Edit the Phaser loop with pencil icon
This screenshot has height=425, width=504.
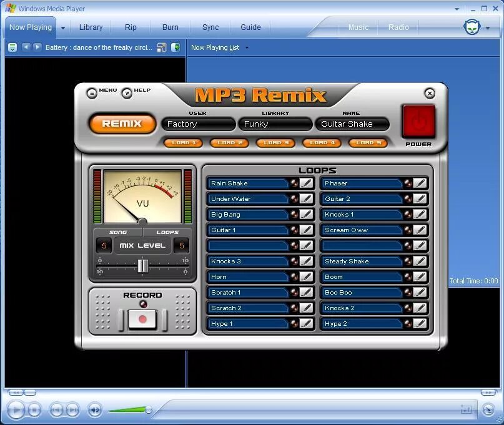[420, 183]
